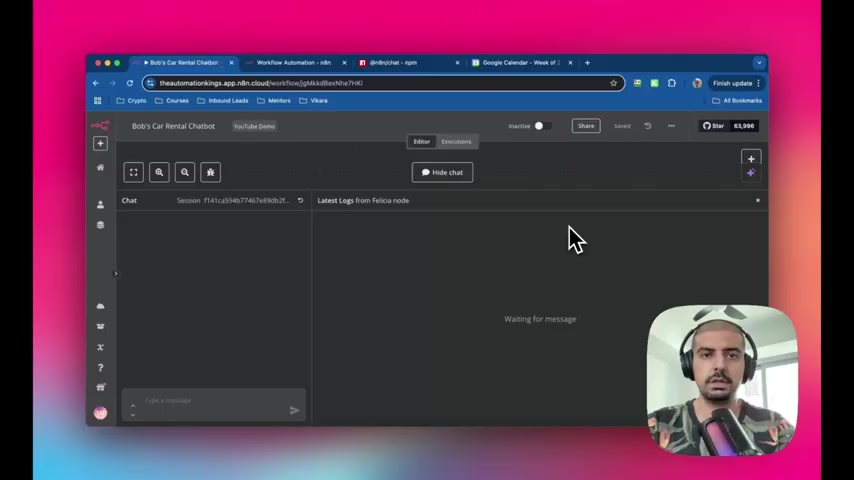
Task: Open the Variables x icon in the sidebar
Action: [x=100, y=347]
